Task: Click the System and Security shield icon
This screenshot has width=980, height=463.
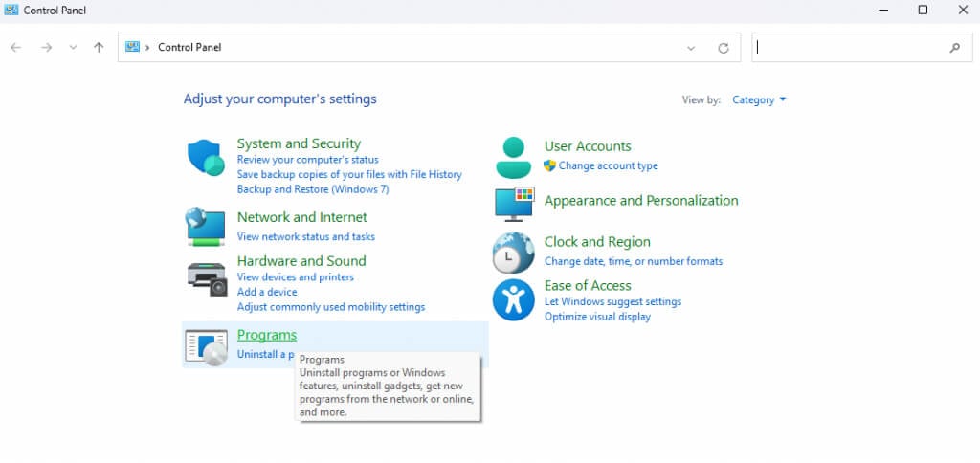Action: point(205,157)
